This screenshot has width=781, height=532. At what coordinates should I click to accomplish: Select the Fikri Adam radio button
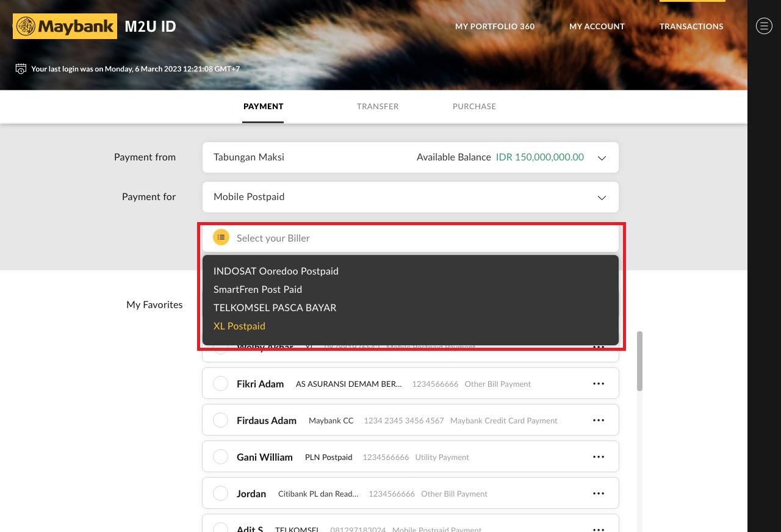click(x=220, y=384)
